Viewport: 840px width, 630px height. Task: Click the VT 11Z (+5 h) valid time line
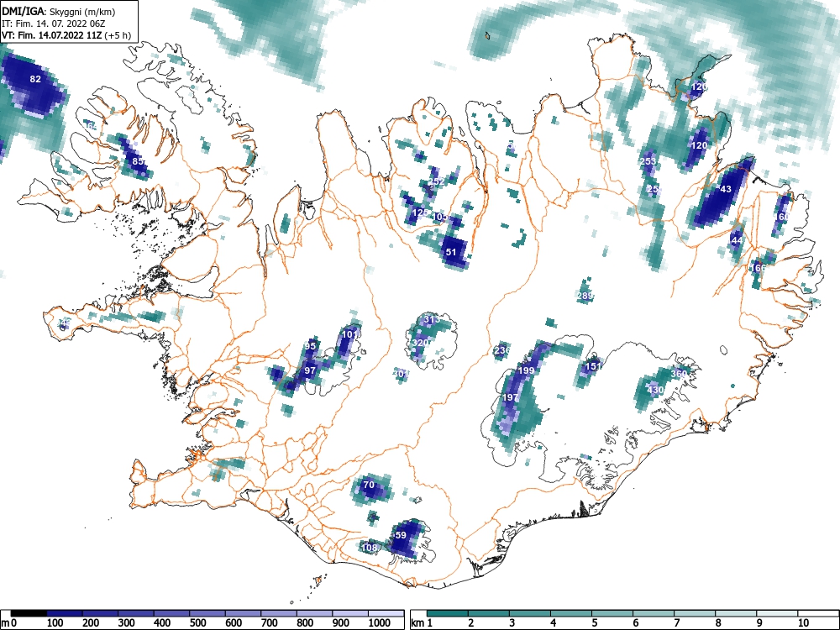click(x=66, y=35)
